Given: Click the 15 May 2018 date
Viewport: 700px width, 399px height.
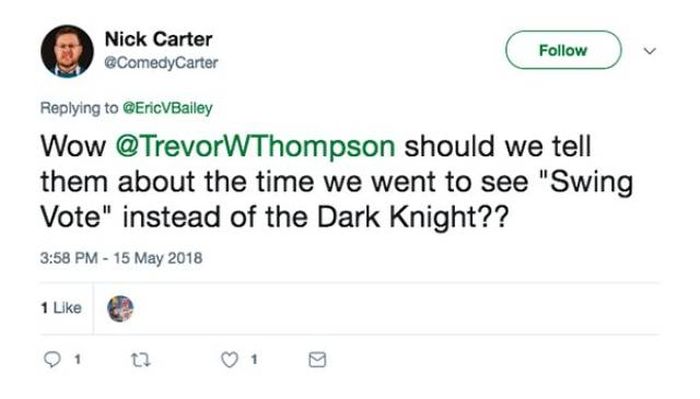Looking at the screenshot, I should (158, 258).
